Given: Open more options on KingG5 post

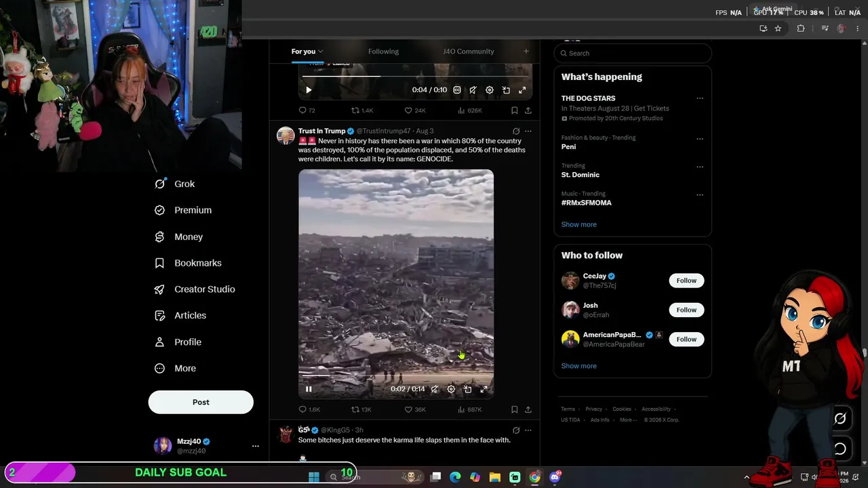Looking at the screenshot, I should coord(528,430).
